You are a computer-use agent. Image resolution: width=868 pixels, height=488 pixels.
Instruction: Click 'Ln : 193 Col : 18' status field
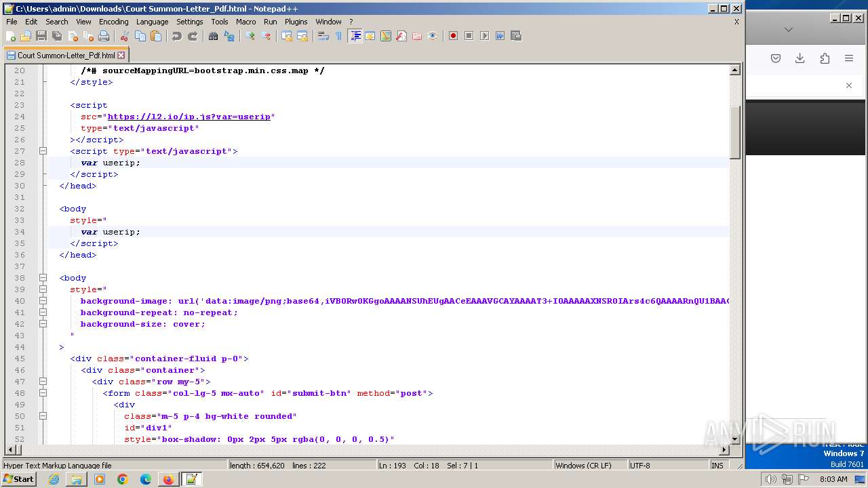point(465,466)
